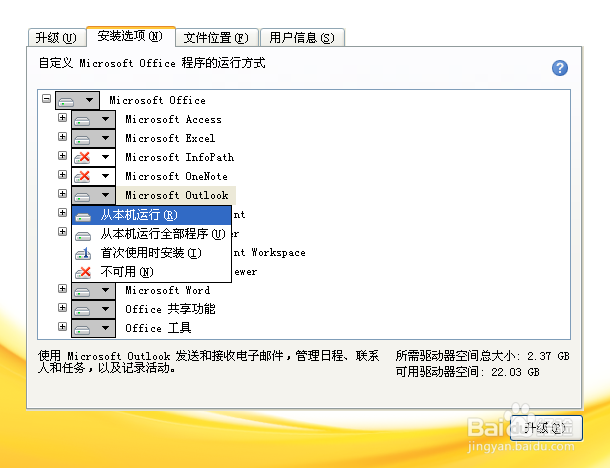
Task: Expand the Microsoft Access node
Action: click(x=62, y=117)
